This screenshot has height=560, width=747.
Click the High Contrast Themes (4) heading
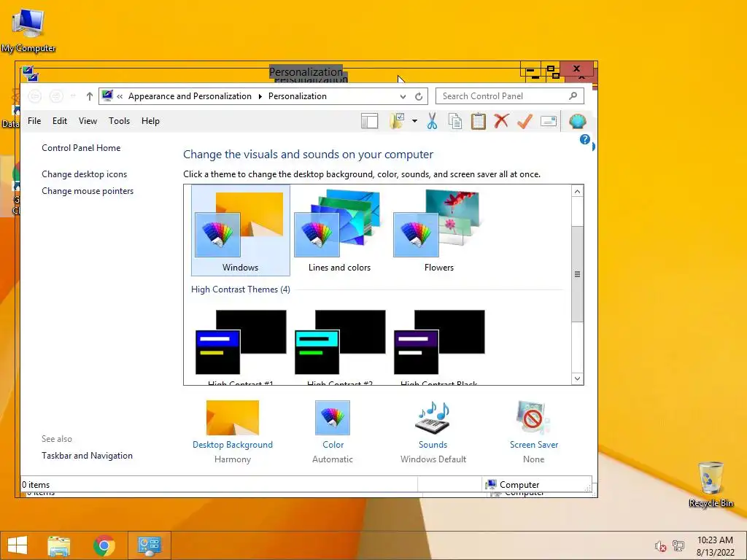click(x=241, y=289)
